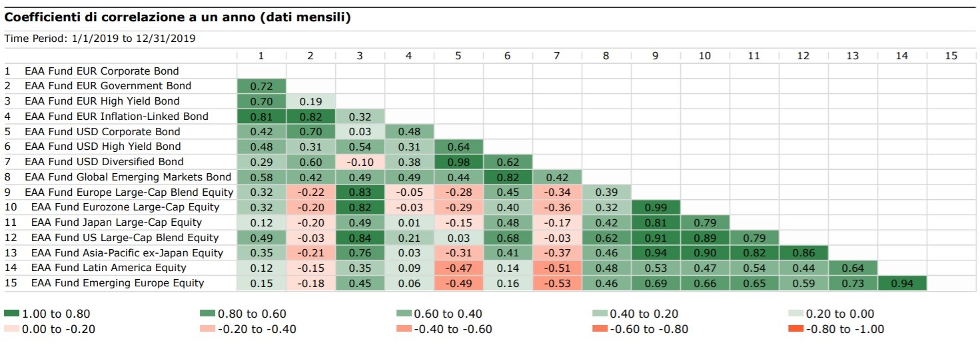The image size is (980, 345).
Task: Select column header 15
Action: click(x=951, y=56)
